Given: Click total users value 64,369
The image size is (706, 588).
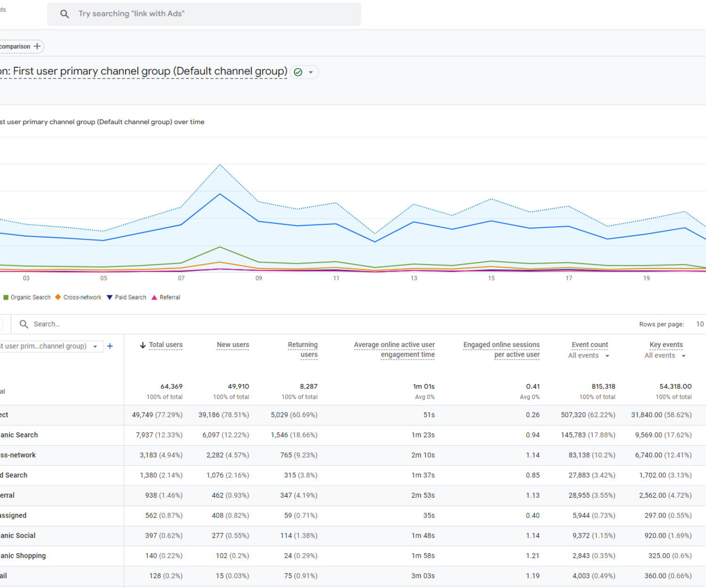Looking at the screenshot, I should [171, 387].
